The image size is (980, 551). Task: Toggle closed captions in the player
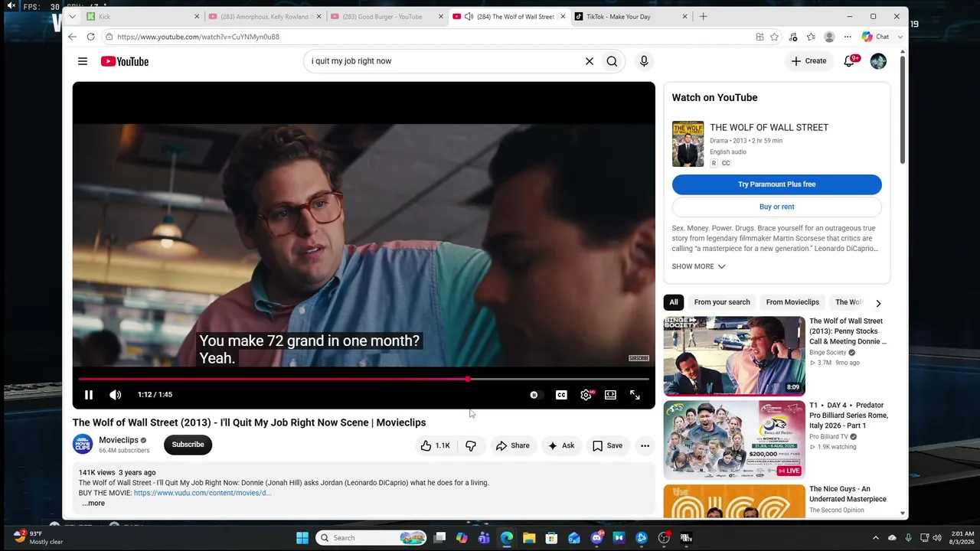click(x=561, y=395)
